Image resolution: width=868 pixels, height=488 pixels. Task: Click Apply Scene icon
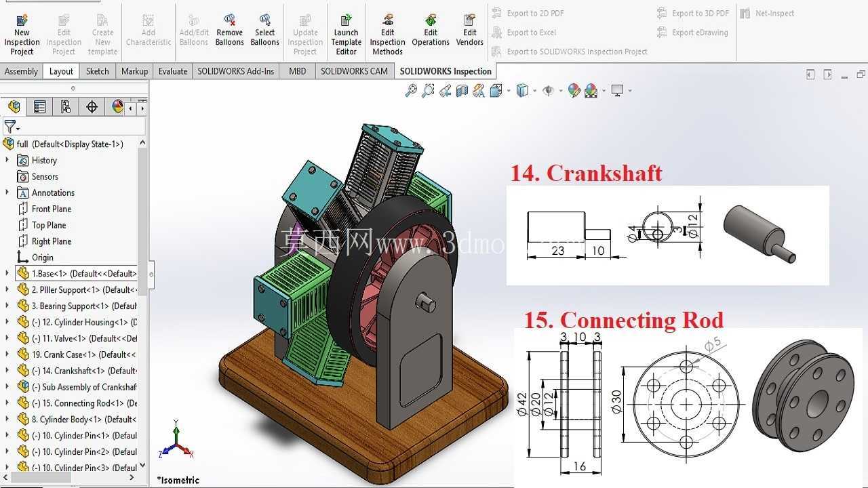[591, 90]
